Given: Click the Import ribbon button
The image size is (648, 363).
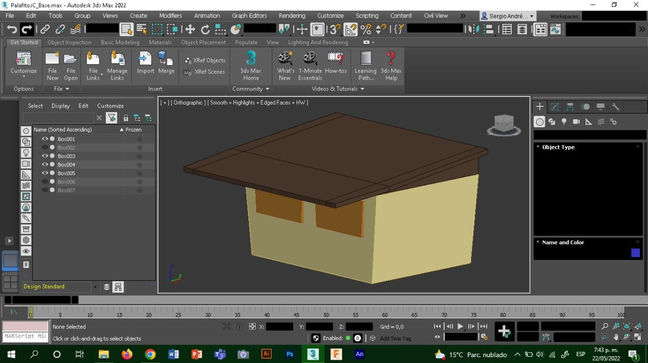Looking at the screenshot, I should click(145, 62).
